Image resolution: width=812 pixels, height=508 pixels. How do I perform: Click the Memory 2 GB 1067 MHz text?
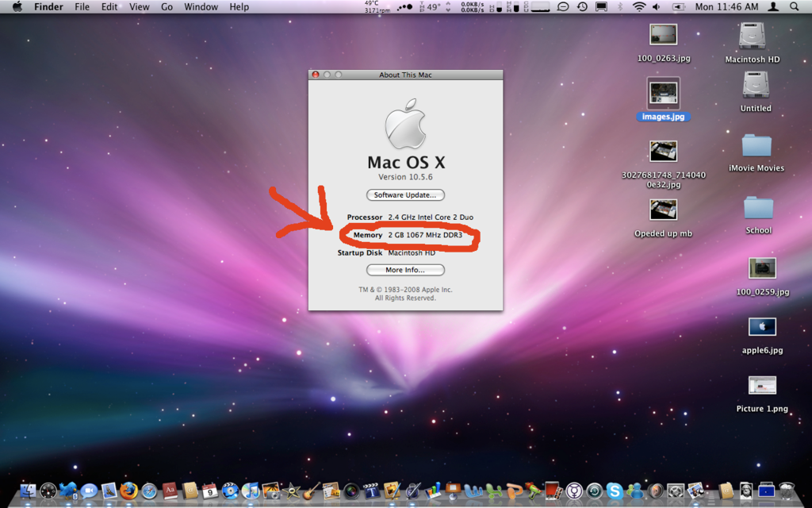[x=408, y=235]
